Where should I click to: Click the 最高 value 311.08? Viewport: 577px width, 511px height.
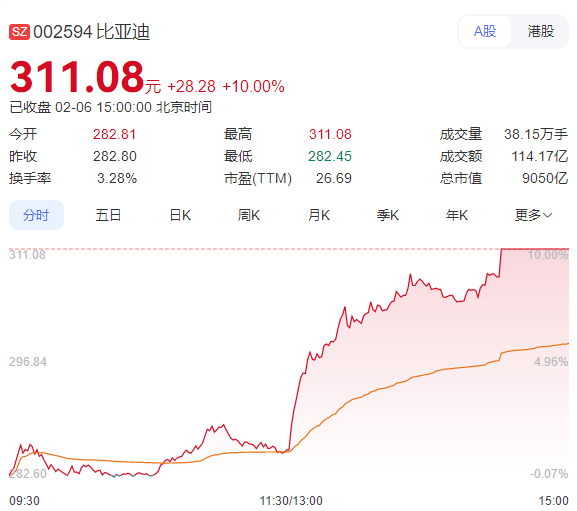point(330,134)
